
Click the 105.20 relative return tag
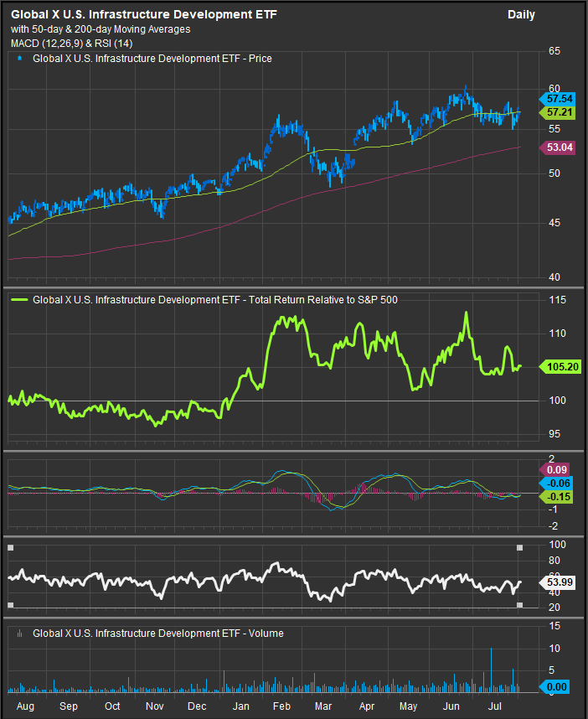click(560, 367)
